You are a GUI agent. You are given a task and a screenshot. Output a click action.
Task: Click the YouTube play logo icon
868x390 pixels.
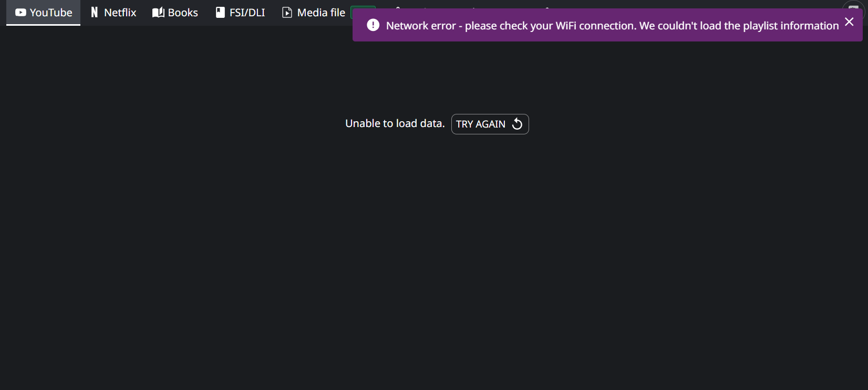20,13
